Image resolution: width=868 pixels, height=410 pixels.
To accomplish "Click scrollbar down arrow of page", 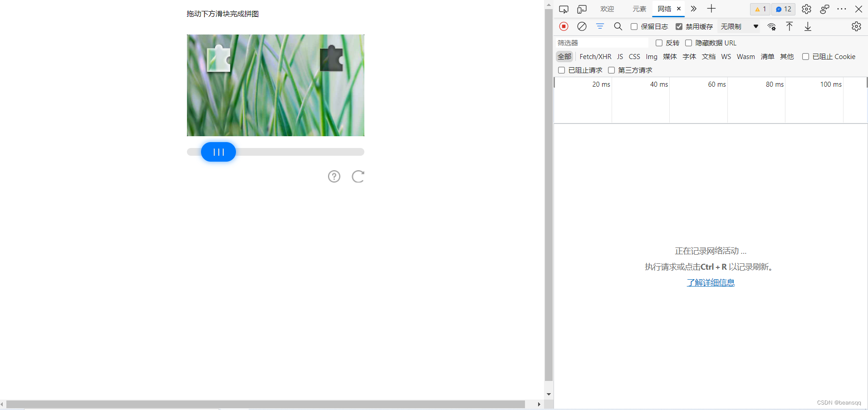I will tap(549, 394).
